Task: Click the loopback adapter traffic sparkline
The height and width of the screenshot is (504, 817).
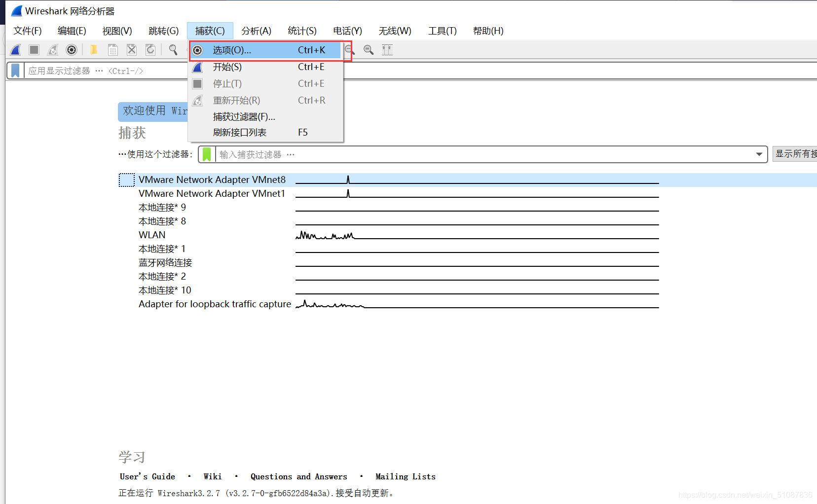Action: click(x=477, y=304)
